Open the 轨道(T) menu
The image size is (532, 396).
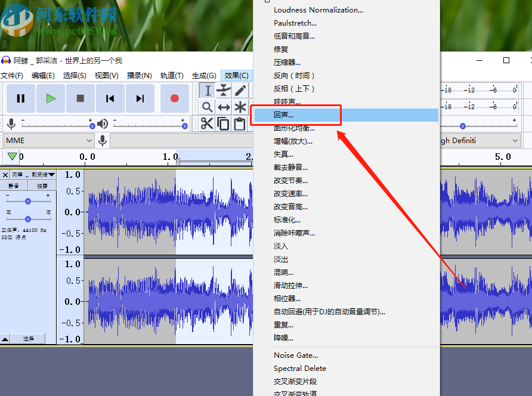pyautogui.click(x=171, y=75)
